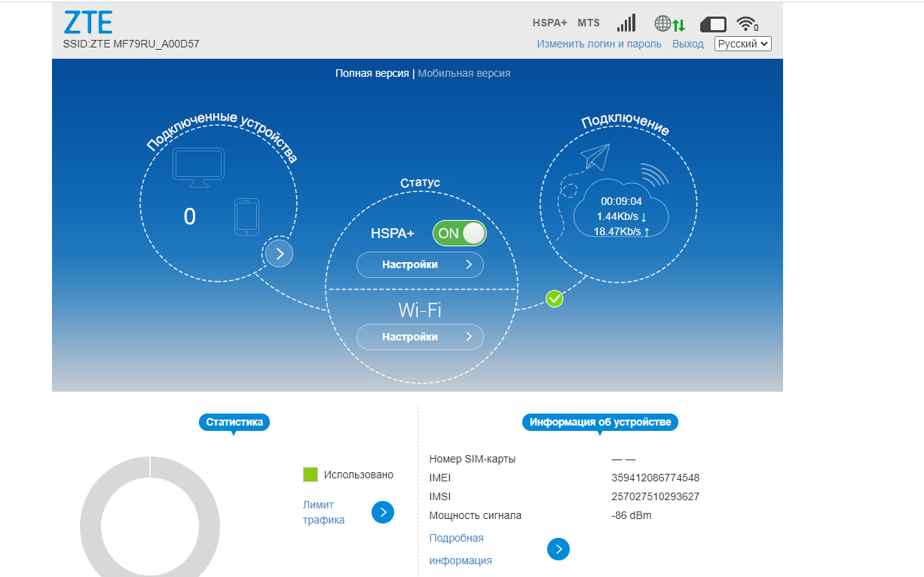
Task: Click the smartphone icon in connected devices
Action: pos(246,217)
